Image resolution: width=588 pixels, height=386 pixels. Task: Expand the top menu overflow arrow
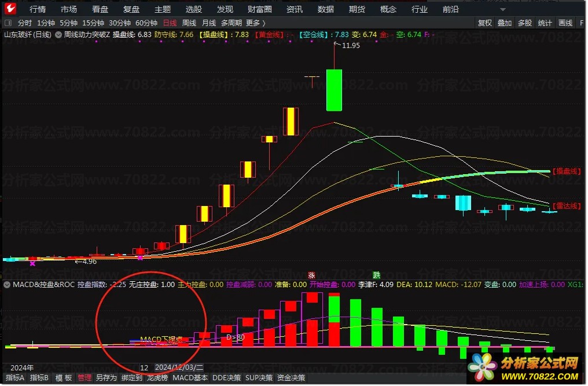[x=503, y=9]
